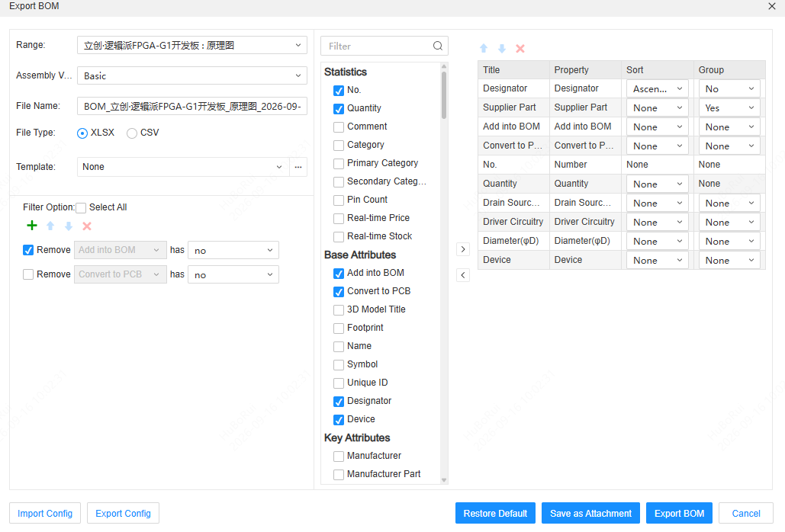Image resolution: width=785 pixels, height=532 pixels.
Task: Open Quantity row Sort dropdown
Action: [658, 184]
